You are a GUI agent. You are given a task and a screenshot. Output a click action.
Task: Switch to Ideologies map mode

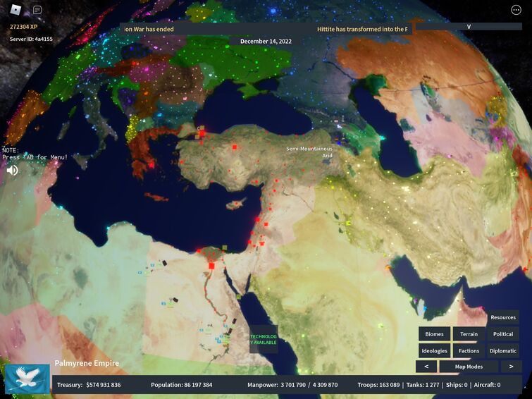(x=434, y=351)
